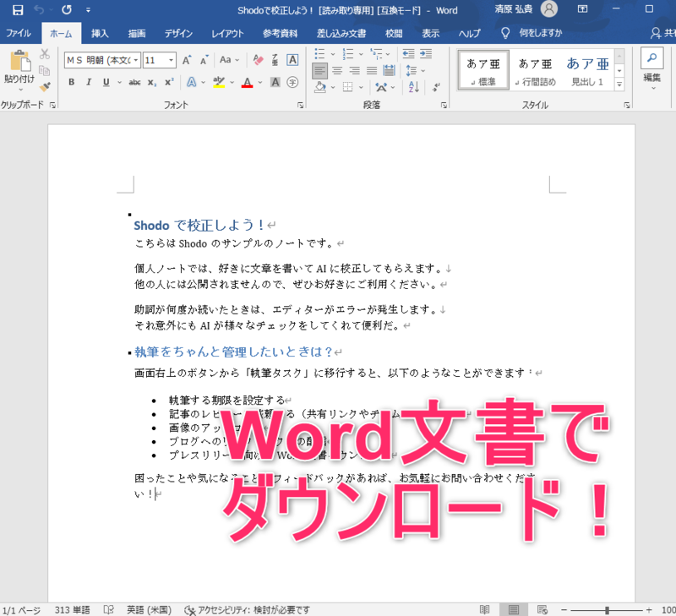This screenshot has width=676, height=616.
Task: Open the Change Case Aa dropdown
Action: coord(229,60)
